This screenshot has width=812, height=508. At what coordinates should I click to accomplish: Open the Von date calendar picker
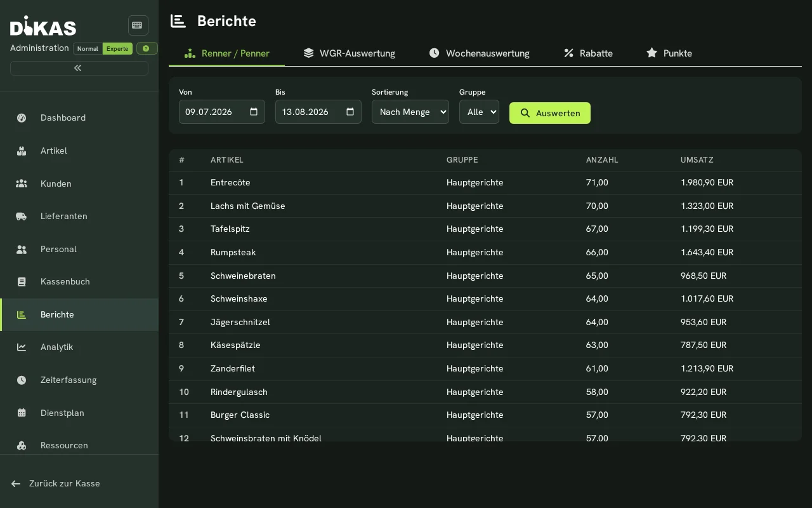tap(254, 112)
